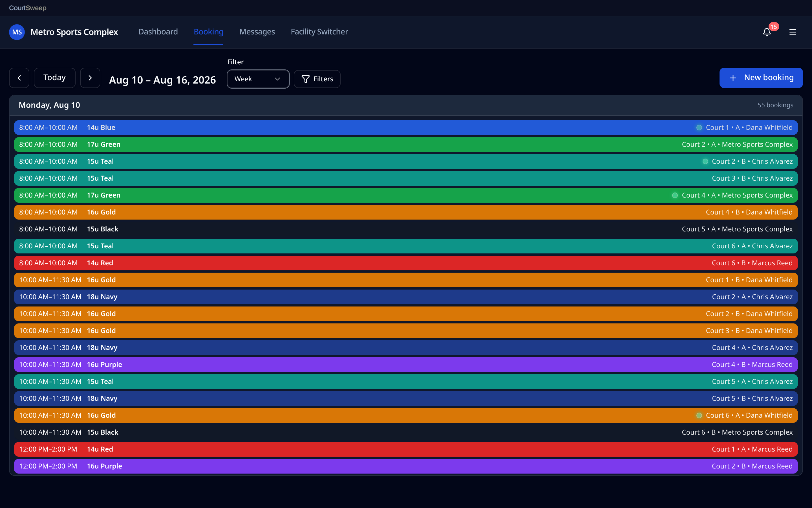Switch to Dashboard tab

pos(158,32)
